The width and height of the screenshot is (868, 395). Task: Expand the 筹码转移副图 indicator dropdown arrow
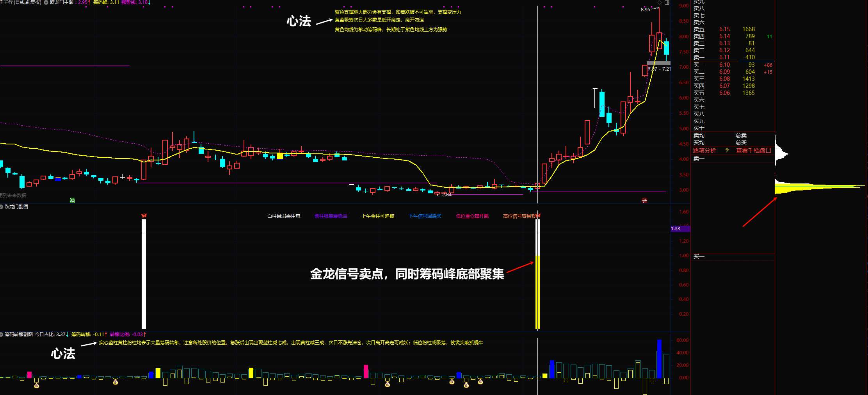point(2,335)
